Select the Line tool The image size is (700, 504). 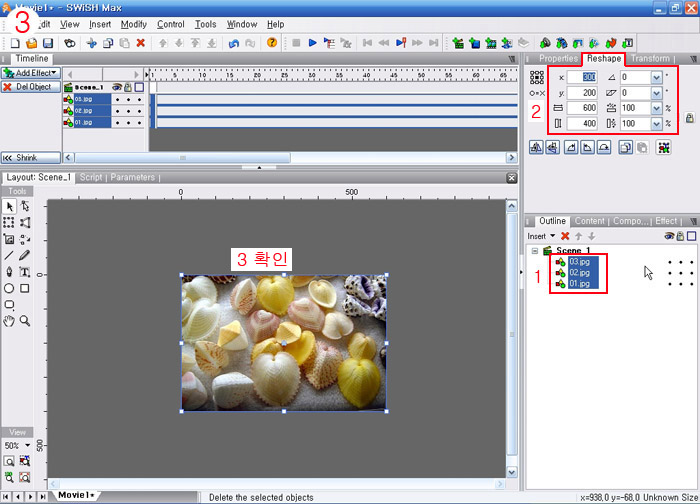pos(9,255)
